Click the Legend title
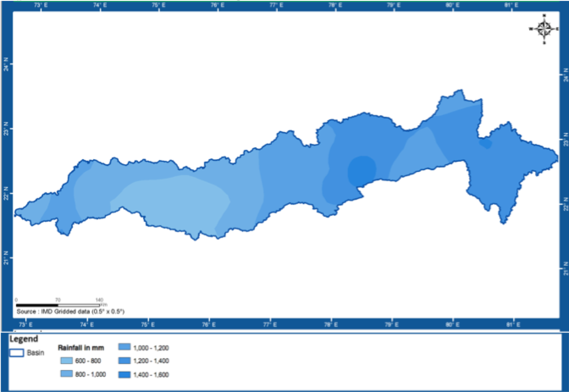The image size is (569, 392). (x=24, y=339)
